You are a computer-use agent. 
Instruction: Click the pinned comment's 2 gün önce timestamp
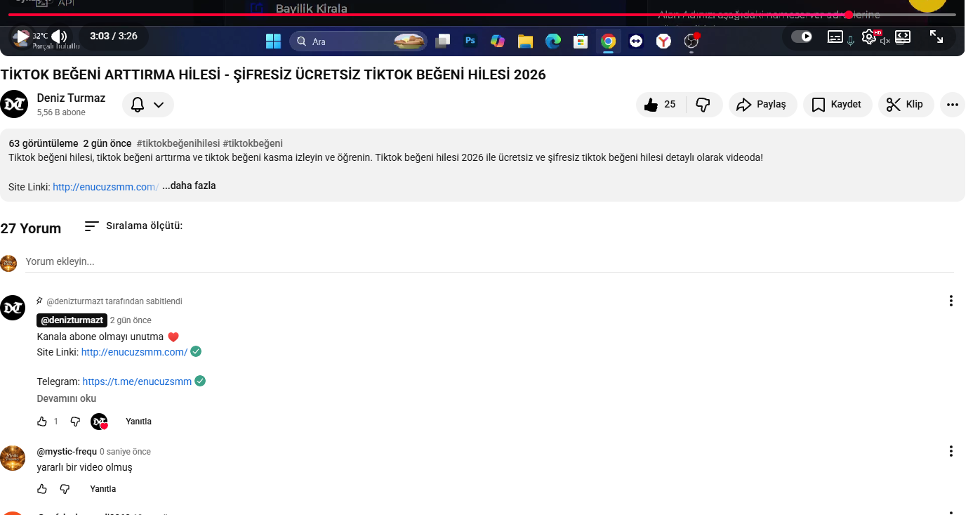click(x=131, y=320)
